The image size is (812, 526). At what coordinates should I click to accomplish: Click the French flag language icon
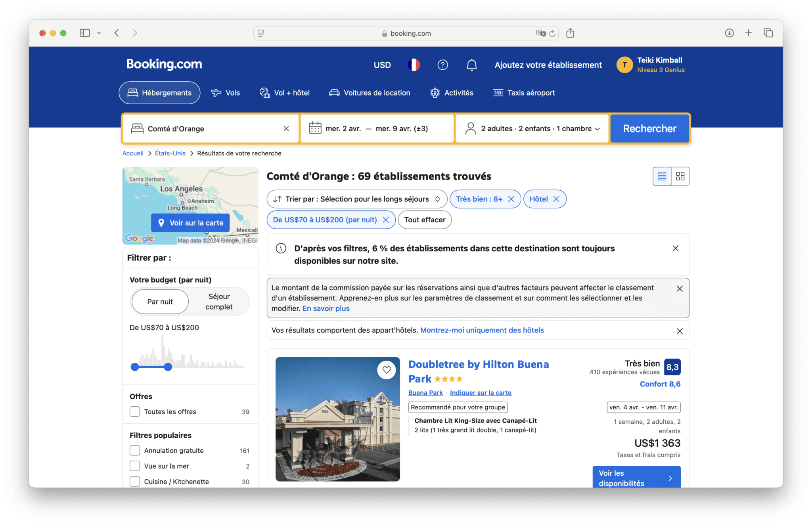414,65
